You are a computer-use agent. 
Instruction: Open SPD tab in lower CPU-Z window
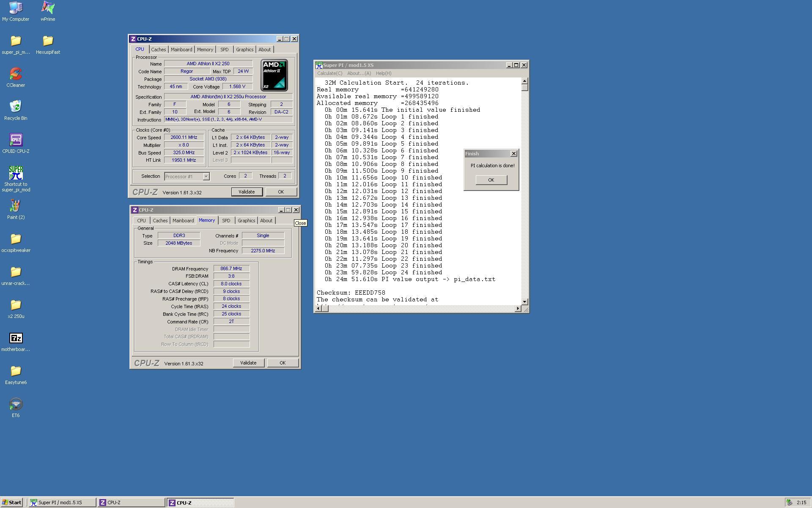pyautogui.click(x=226, y=221)
